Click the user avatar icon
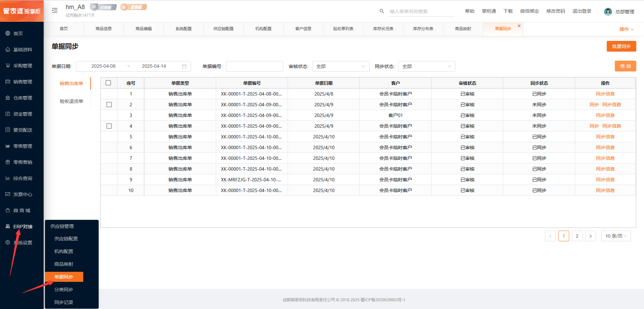The image size is (644, 309). (x=608, y=12)
